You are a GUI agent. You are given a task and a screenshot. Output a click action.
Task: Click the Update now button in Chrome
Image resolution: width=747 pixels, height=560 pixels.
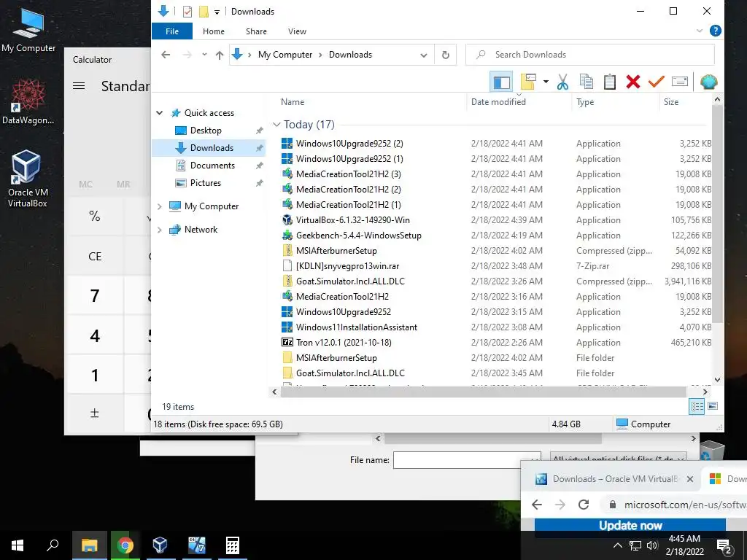pyautogui.click(x=630, y=525)
